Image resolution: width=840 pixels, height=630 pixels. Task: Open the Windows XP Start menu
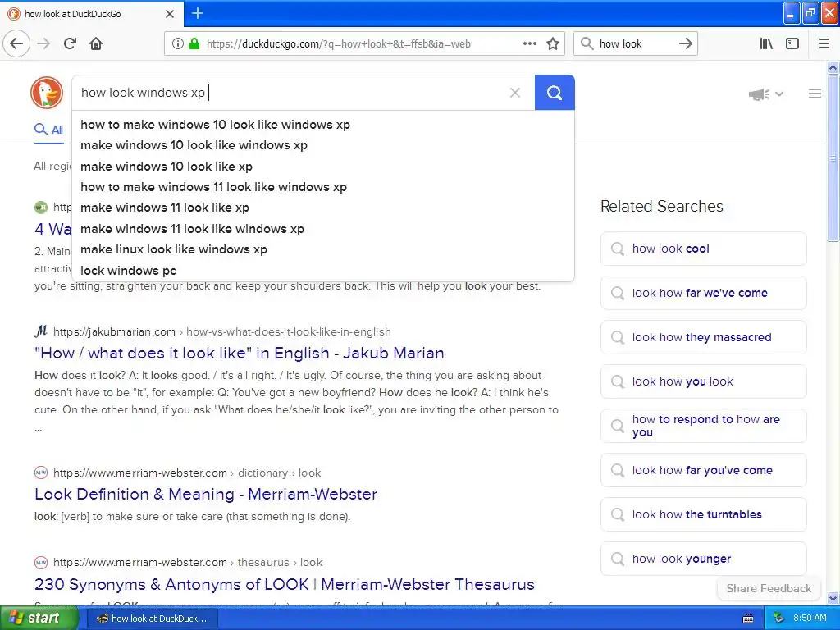click(38, 619)
